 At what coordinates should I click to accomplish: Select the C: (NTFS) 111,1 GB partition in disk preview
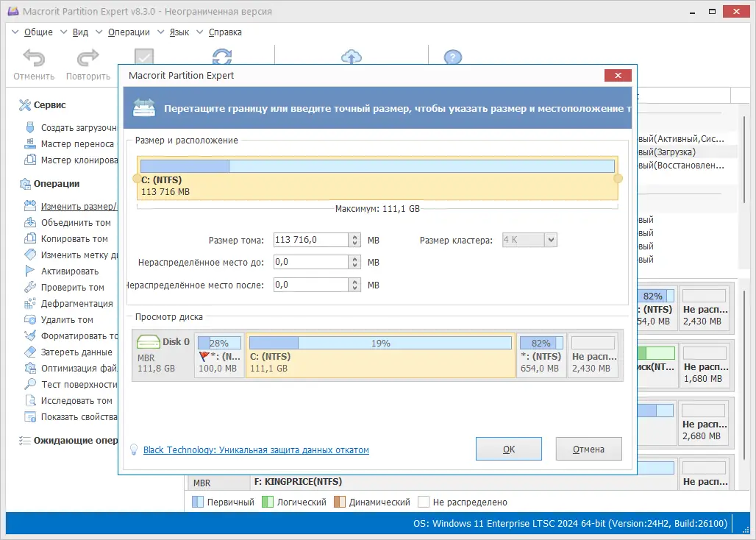point(380,355)
